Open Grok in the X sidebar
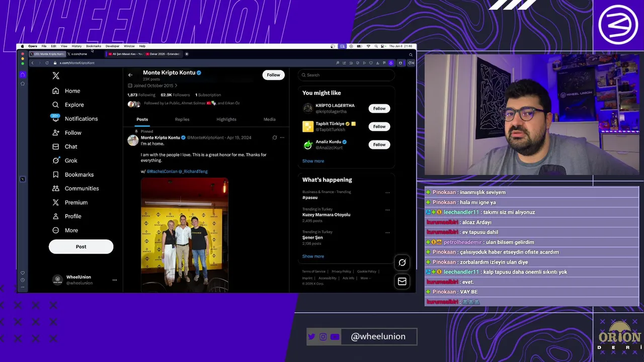The image size is (644, 362). point(65,161)
